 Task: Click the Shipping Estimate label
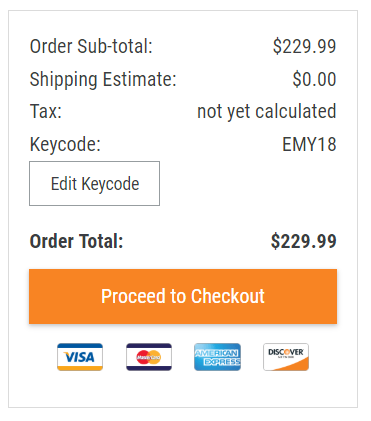point(103,79)
